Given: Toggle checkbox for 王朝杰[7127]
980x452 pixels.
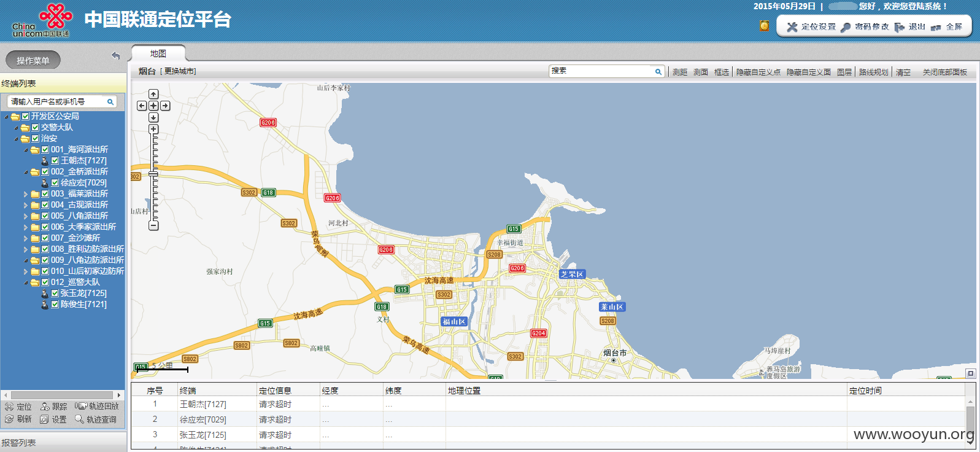Looking at the screenshot, I should [x=55, y=160].
